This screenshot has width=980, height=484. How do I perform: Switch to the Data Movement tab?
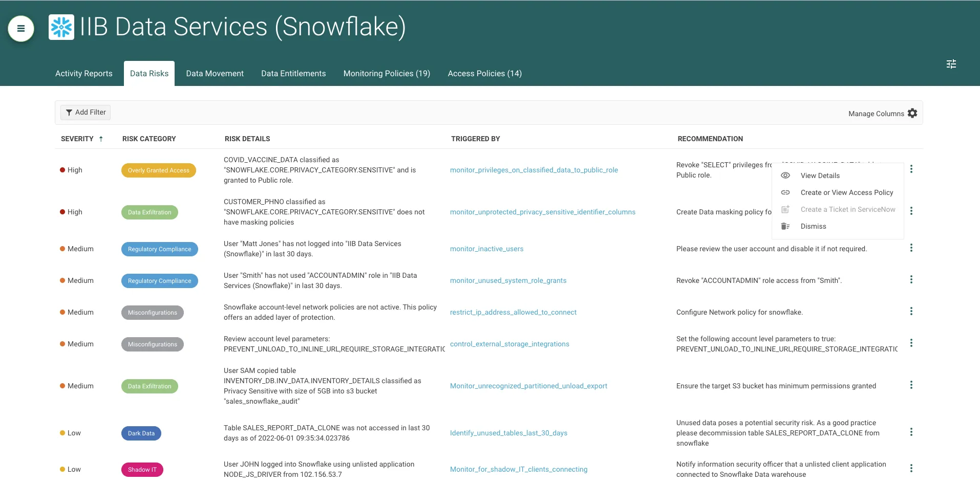[x=214, y=73]
